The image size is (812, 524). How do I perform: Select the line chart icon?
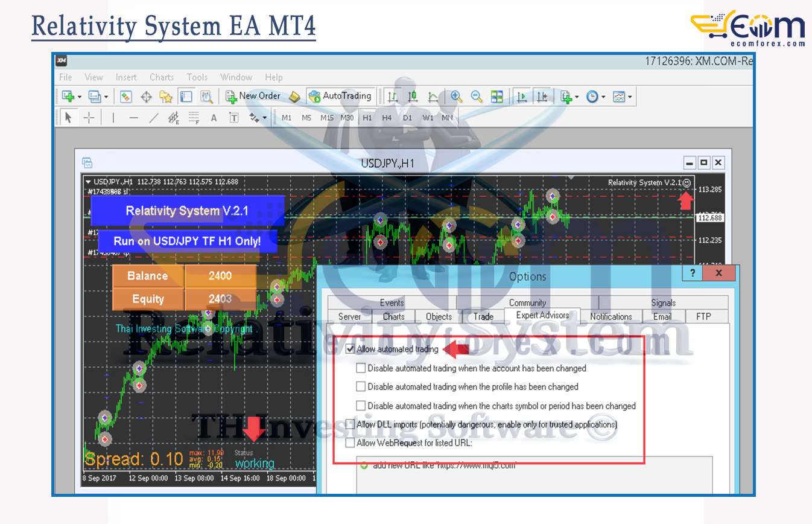tap(433, 97)
